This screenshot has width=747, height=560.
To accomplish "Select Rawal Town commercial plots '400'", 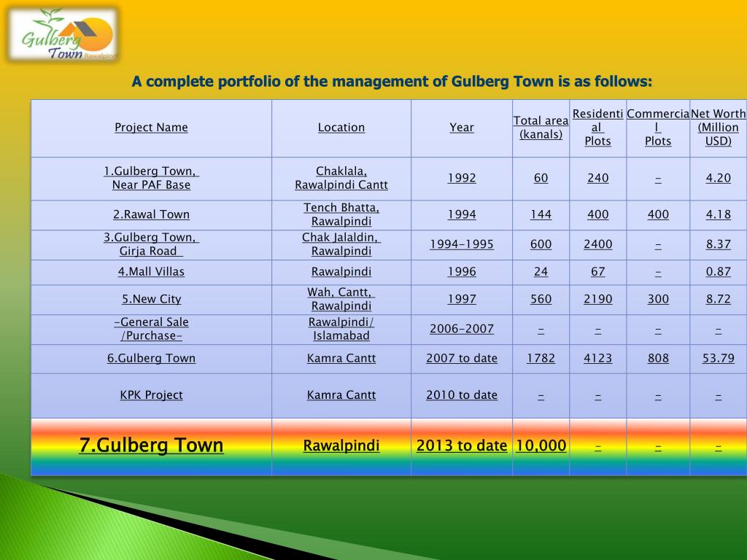I will 658,215.
